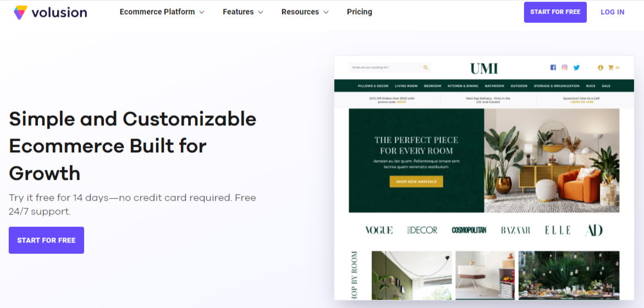Click the 'What are you looking for' search field

(x=385, y=68)
